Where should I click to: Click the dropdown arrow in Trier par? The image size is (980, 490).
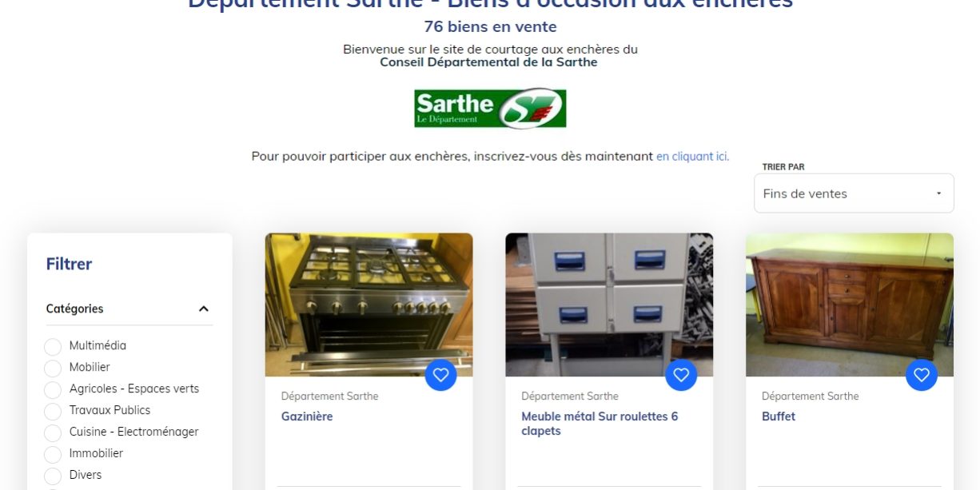click(x=938, y=193)
